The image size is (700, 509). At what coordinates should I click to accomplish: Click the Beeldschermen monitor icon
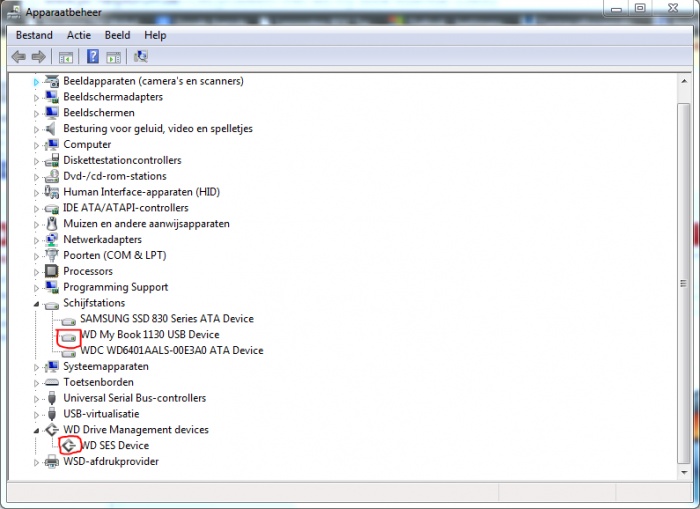click(52, 113)
